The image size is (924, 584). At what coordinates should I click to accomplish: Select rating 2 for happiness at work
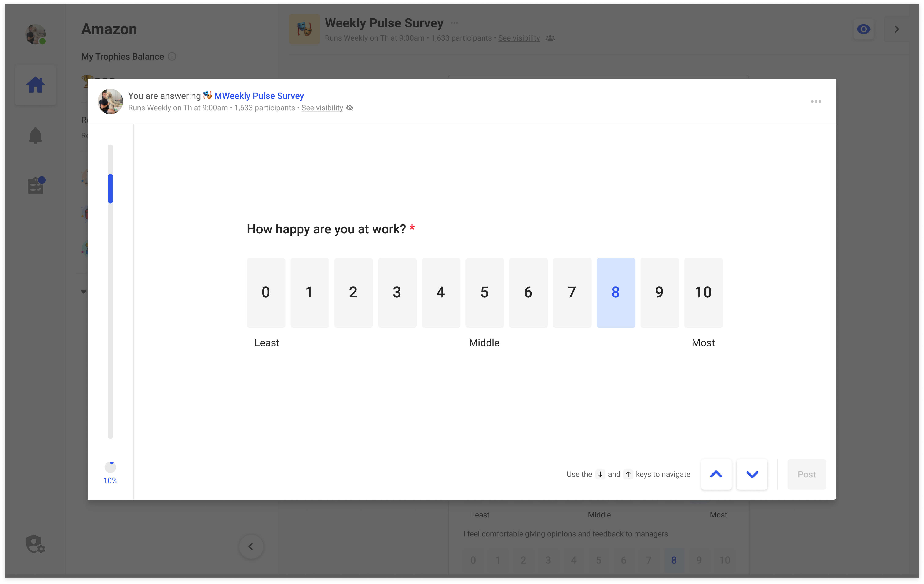click(353, 293)
